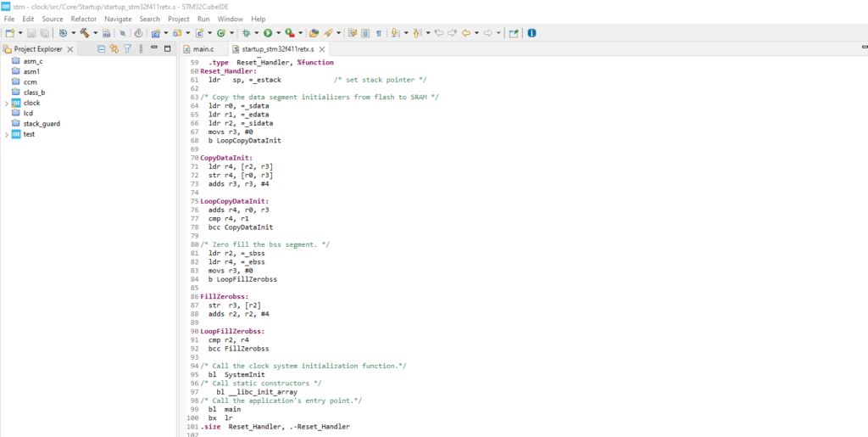
Task: Click the Build hammer icon
Action: pos(85,33)
